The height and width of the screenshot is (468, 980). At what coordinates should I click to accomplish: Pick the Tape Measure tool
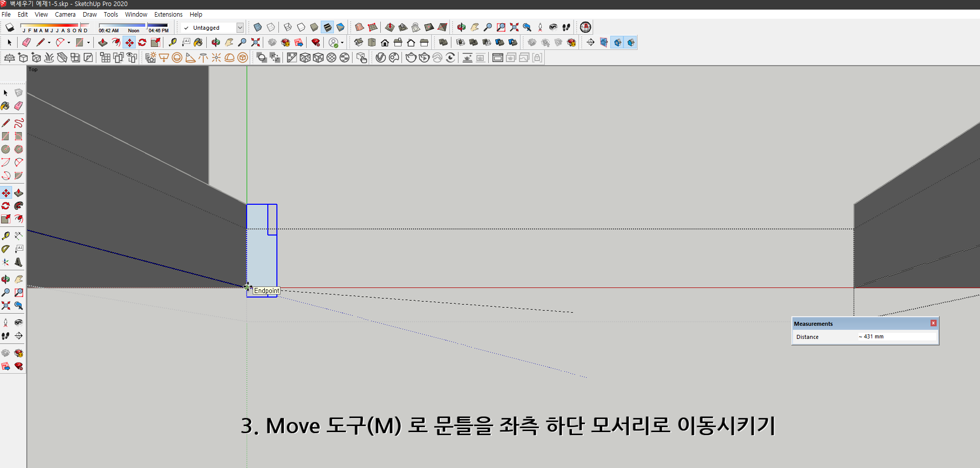[x=173, y=42]
